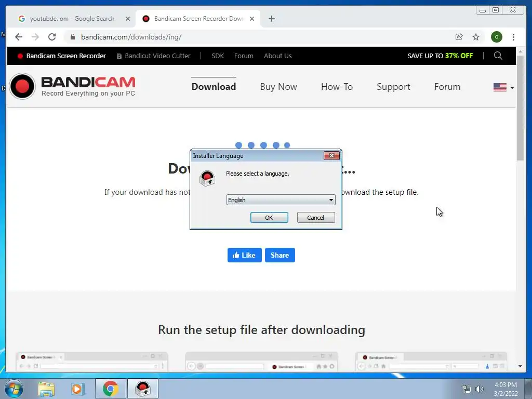Open the Chrome profile avatar
The image size is (532, 399).
(496, 37)
